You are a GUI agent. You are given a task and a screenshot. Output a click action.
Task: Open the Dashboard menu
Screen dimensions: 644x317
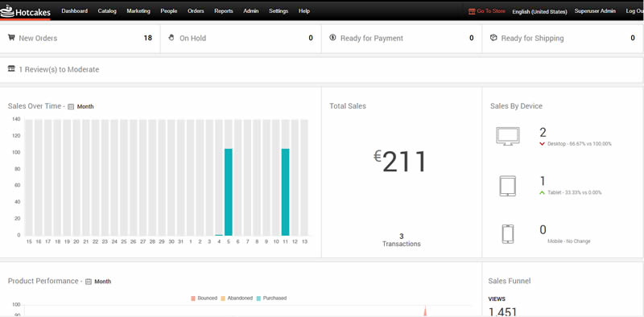[74, 11]
